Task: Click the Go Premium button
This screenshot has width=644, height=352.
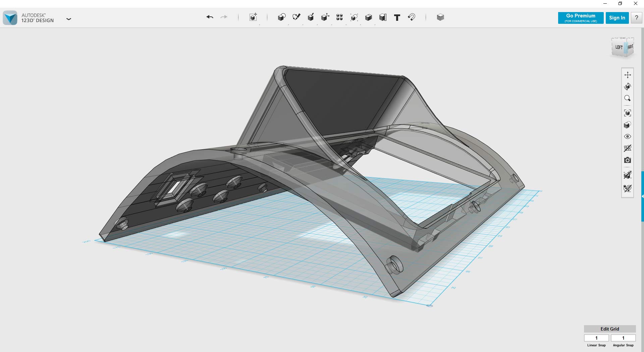Action: (x=580, y=18)
